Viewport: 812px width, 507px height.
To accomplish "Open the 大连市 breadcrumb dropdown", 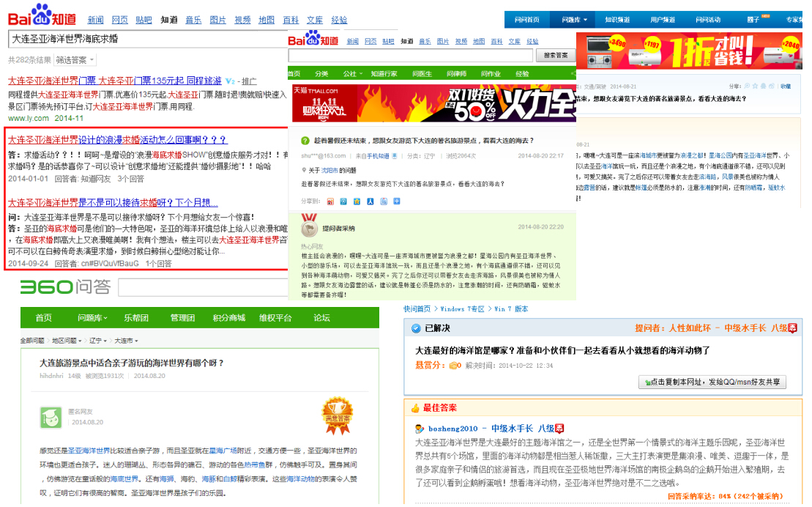I will pyautogui.click(x=126, y=341).
